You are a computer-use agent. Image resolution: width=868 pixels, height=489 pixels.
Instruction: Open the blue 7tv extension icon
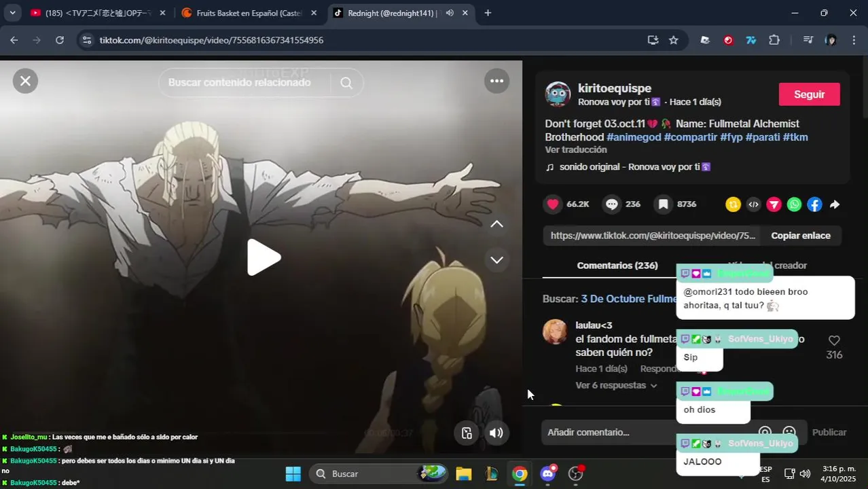(751, 40)
